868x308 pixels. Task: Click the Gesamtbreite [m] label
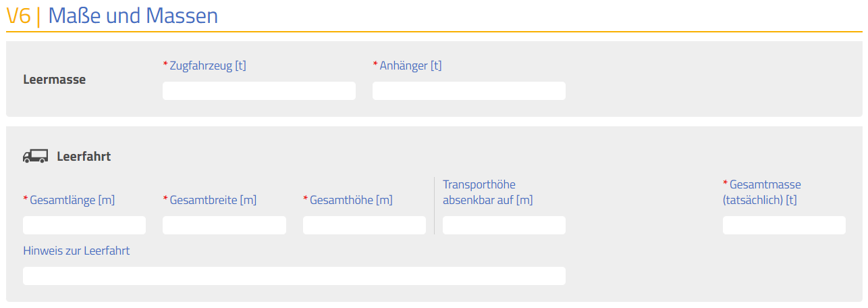[x=210, y=200]
